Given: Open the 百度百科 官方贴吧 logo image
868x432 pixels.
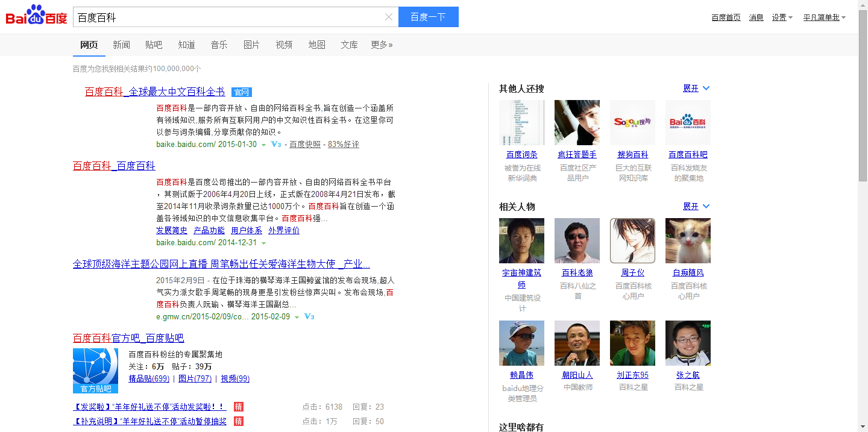Looking at the screenshot, I should [x=95, y=371].
